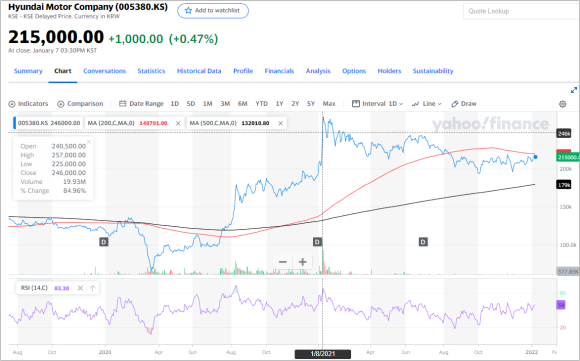Set chart range to 1M
This screenshot has width=580, height=361.
point(208,104)
